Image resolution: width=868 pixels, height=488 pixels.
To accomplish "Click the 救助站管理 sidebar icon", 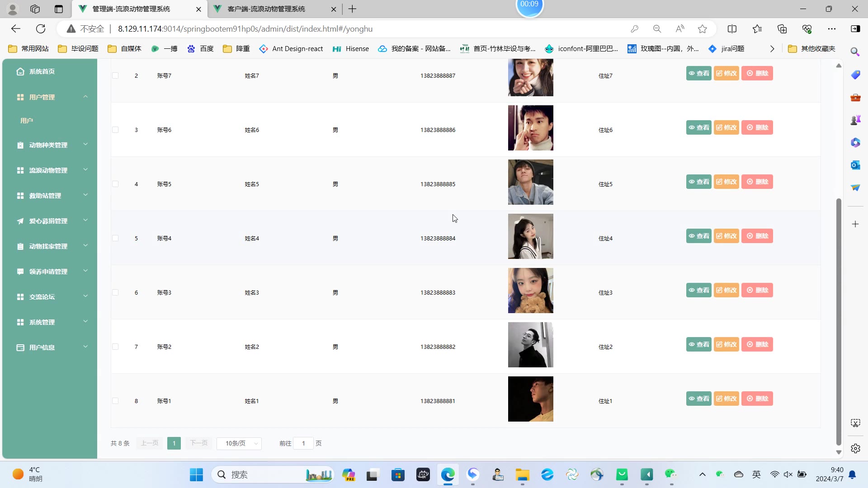I will 20,196.
